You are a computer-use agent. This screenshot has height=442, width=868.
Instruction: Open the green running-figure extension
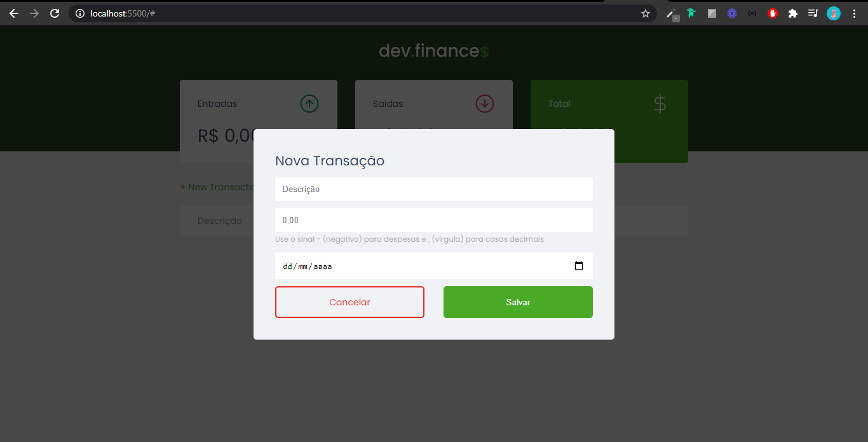[x=691, y=13]
